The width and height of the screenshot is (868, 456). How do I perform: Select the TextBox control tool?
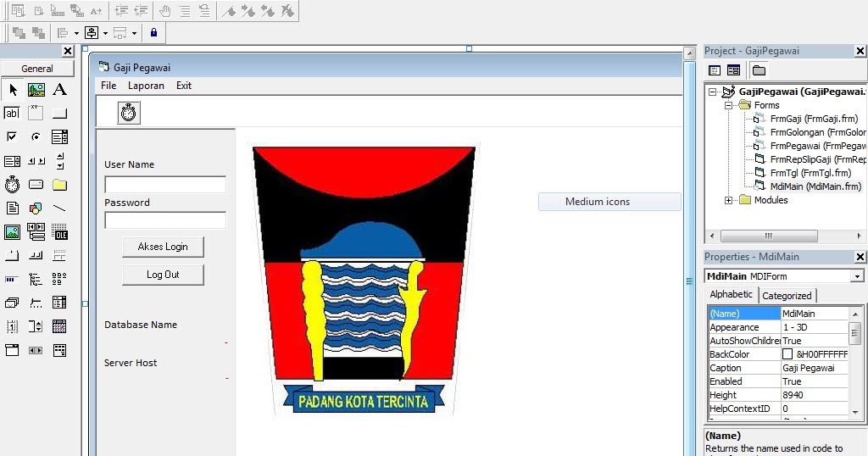click(12, 113)
